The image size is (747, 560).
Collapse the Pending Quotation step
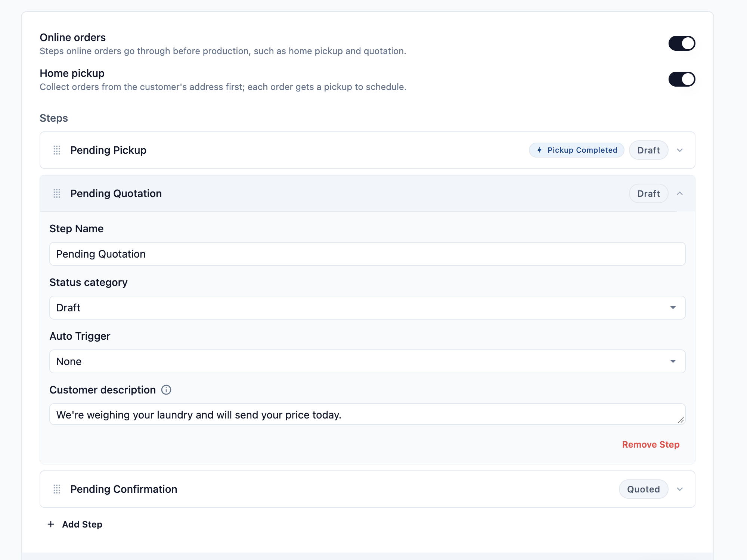(680, 193)
